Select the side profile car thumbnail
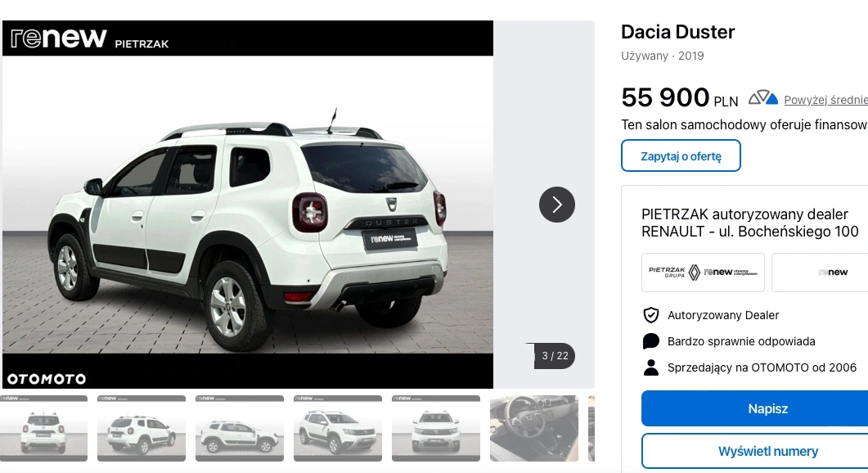This screenshot has width=868, height=473. [240, 428]
